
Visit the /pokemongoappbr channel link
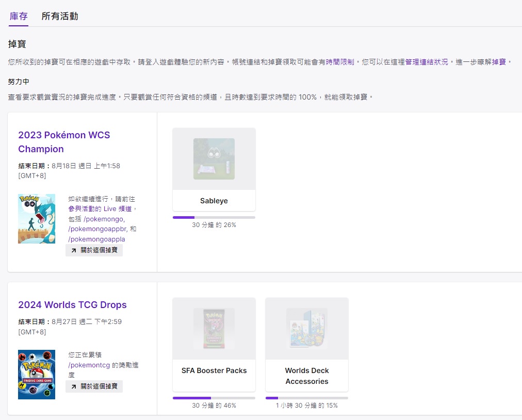pos(98,229)
